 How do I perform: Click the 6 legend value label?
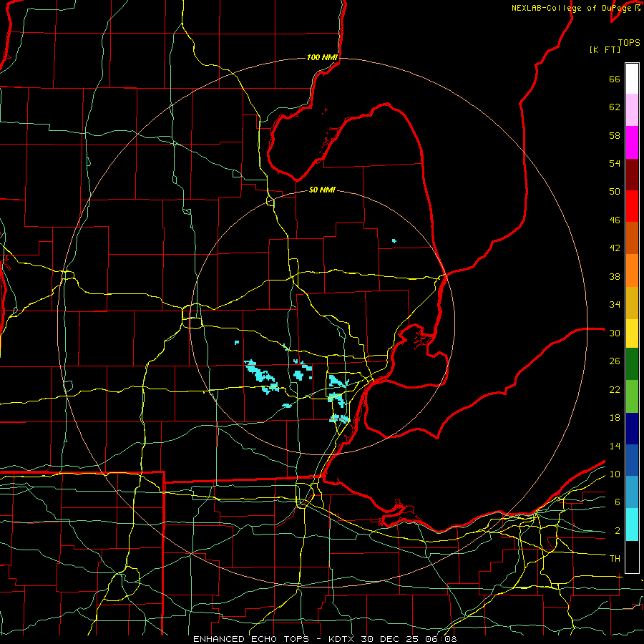tap(618, 503)
